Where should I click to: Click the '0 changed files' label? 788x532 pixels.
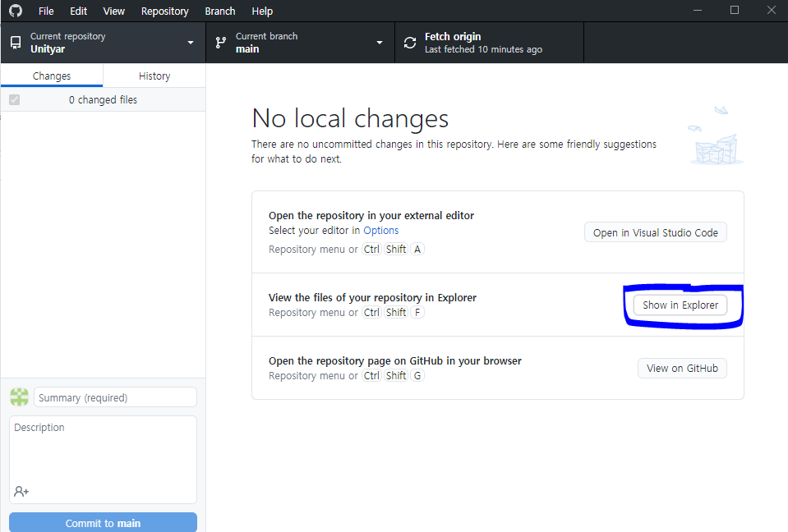coord(103,100)
